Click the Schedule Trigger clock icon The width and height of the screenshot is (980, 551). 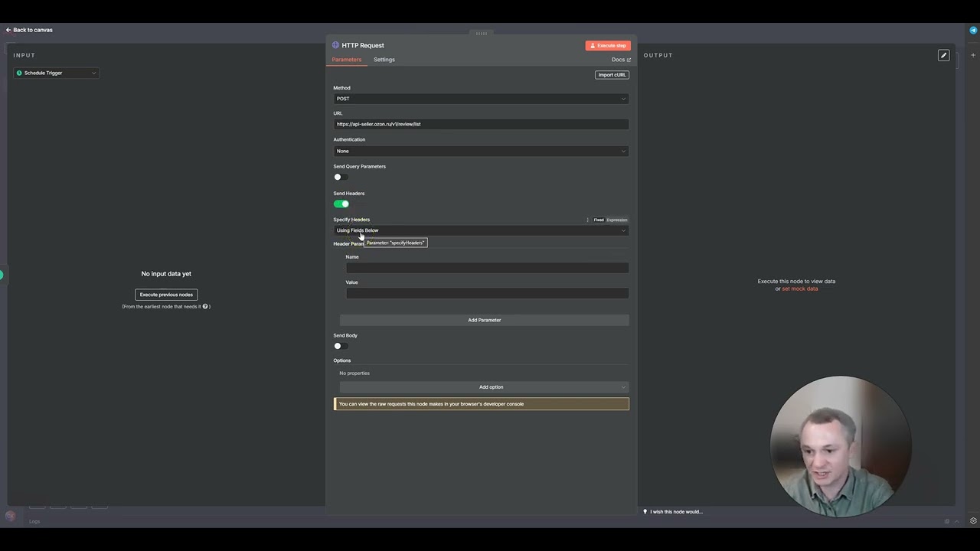(19, 73)
